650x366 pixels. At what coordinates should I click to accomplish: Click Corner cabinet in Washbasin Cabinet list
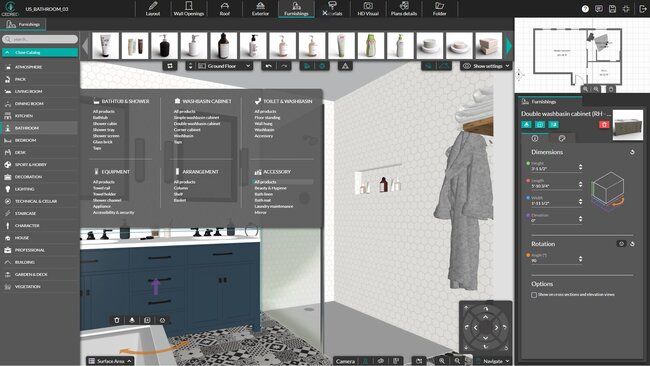point(187,130)
